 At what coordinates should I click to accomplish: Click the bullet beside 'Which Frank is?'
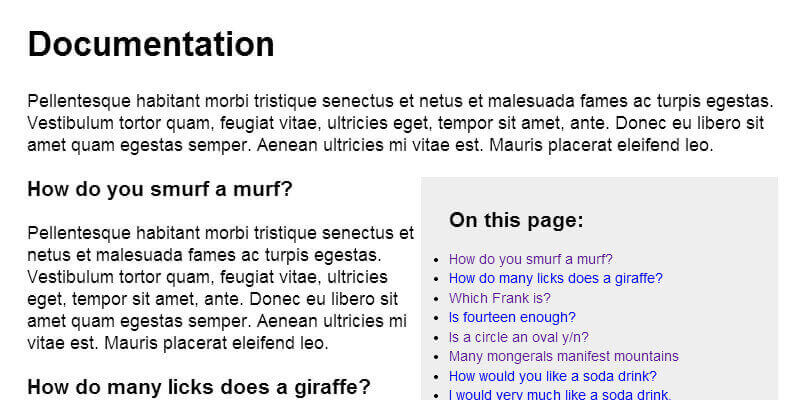pos(435,299)
